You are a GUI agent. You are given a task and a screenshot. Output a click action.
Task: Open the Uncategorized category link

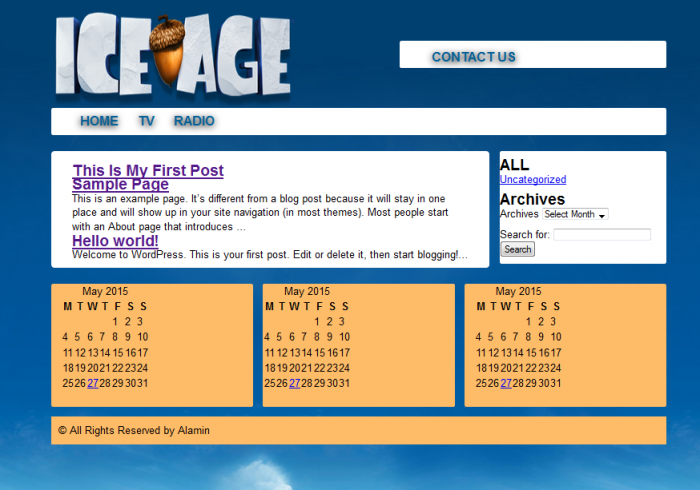click(533, 179)
